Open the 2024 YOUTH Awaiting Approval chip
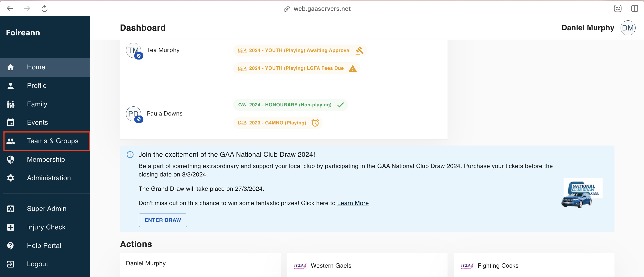 point(300,51)
